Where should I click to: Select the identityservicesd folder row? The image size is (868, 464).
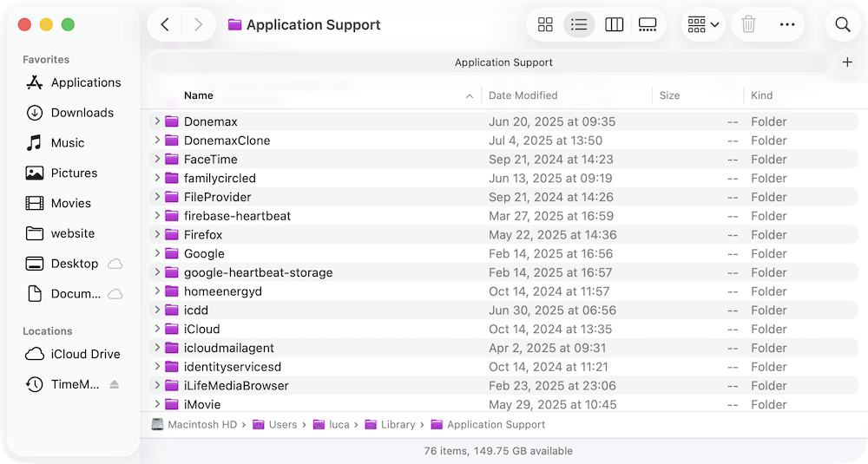click(x=503, y=366)
